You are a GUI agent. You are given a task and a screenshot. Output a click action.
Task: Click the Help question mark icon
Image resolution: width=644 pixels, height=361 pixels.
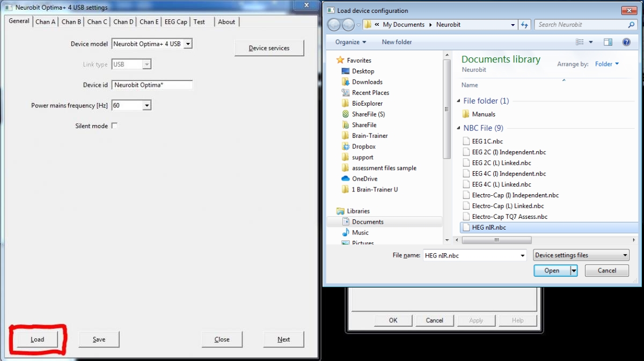626,42
